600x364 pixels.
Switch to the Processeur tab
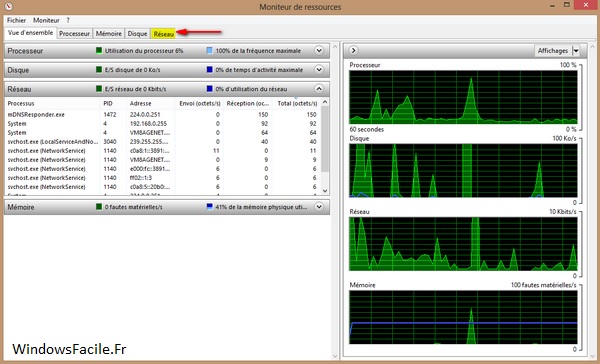pyautogui.click(x=74, y=34)
